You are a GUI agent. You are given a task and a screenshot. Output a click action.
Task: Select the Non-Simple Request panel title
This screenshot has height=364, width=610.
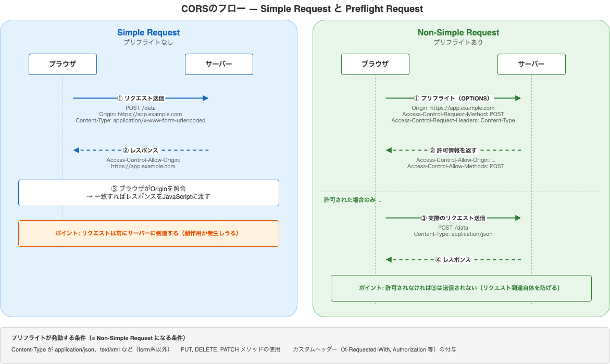(458, 32)
